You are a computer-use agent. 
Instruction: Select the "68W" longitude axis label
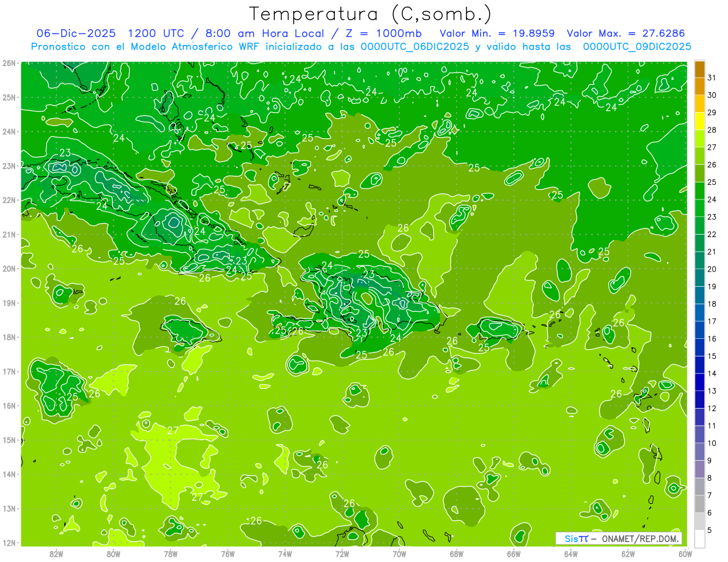tap(456, 554)
